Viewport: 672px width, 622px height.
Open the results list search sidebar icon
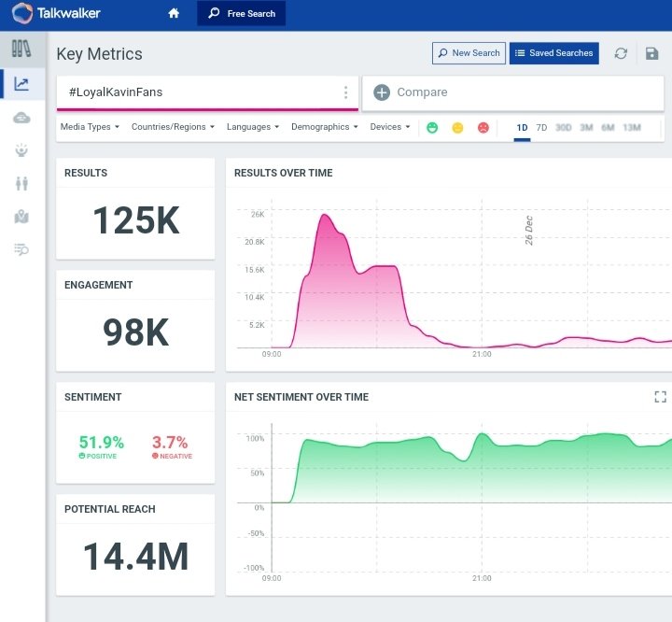tap(21, 249)
